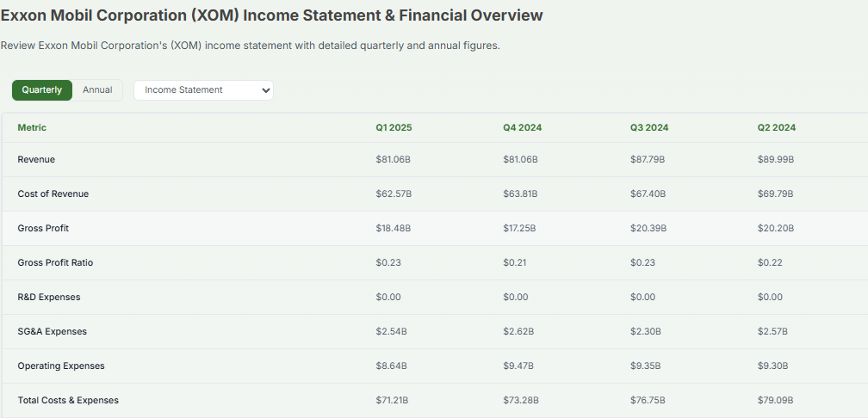
Task: Click operating expenses value $8.64B
Action: (x=391, y=366)
